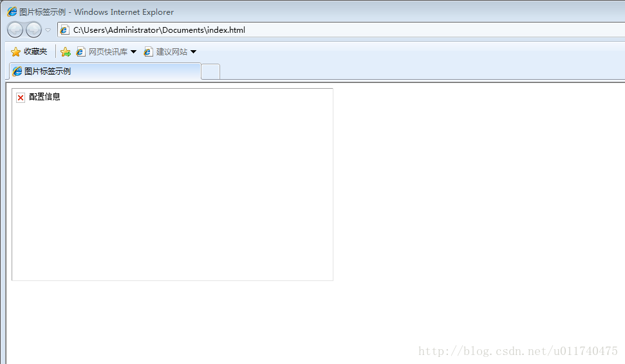Expand the 网页快讯库 dropdown arrow
The width and height of the screenshot is (625, 364).
coord(133,52)
